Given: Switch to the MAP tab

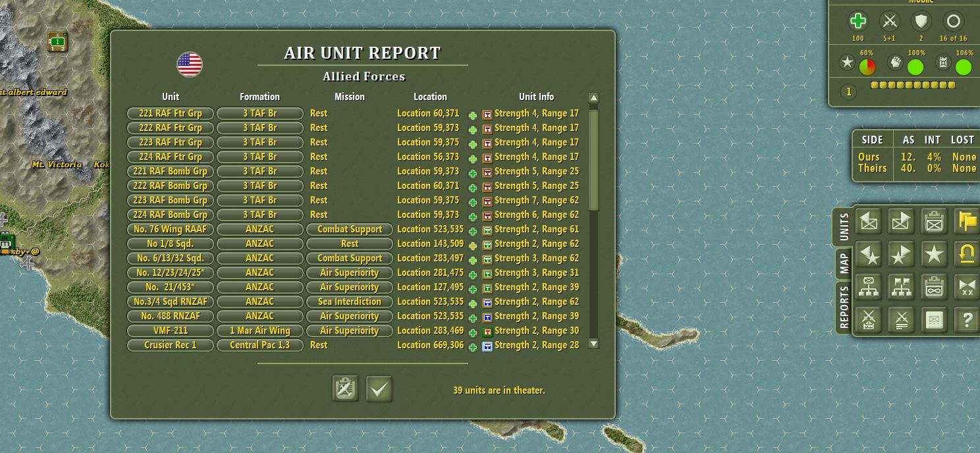Looking at the screenshot, I should (x=844, y=264).
